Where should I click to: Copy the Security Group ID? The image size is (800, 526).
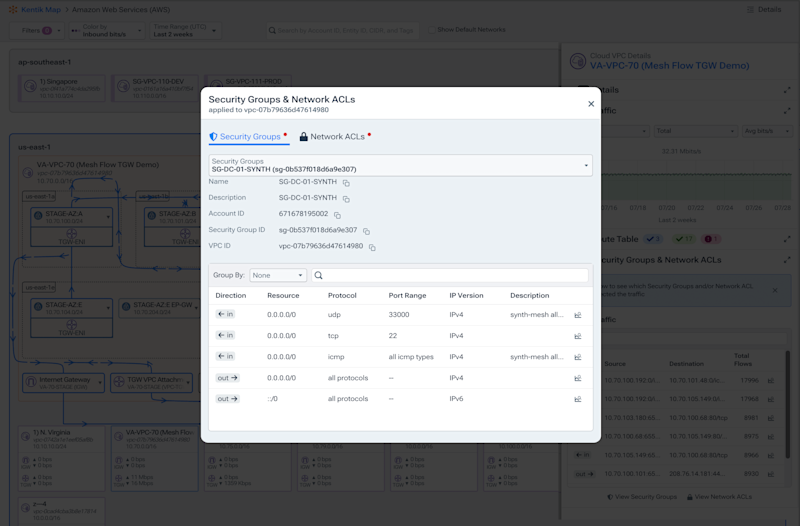pos(366,231)
